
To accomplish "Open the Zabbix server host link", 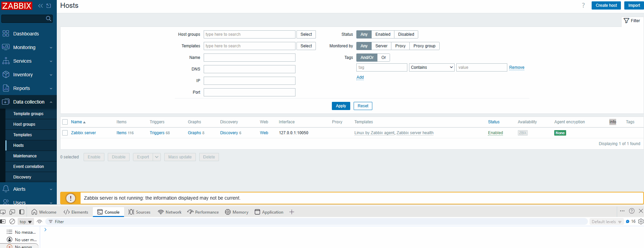I will (x=83, y=133).
